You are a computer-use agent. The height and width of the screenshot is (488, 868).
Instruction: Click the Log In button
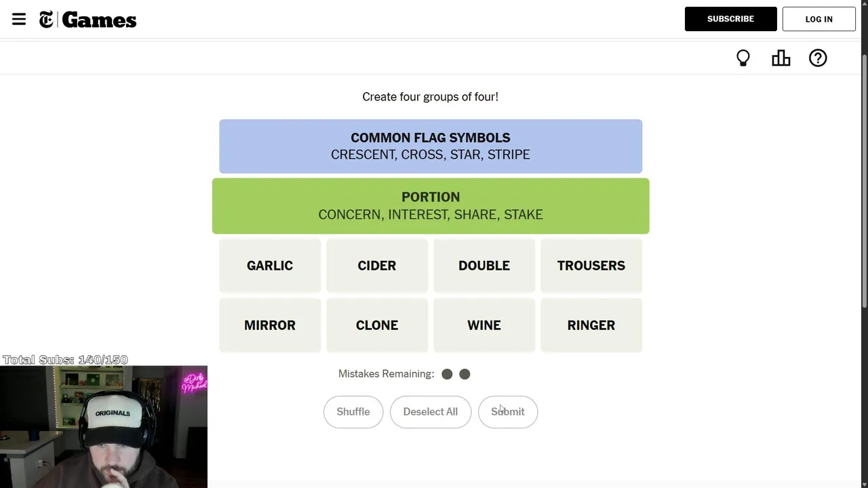818,19
